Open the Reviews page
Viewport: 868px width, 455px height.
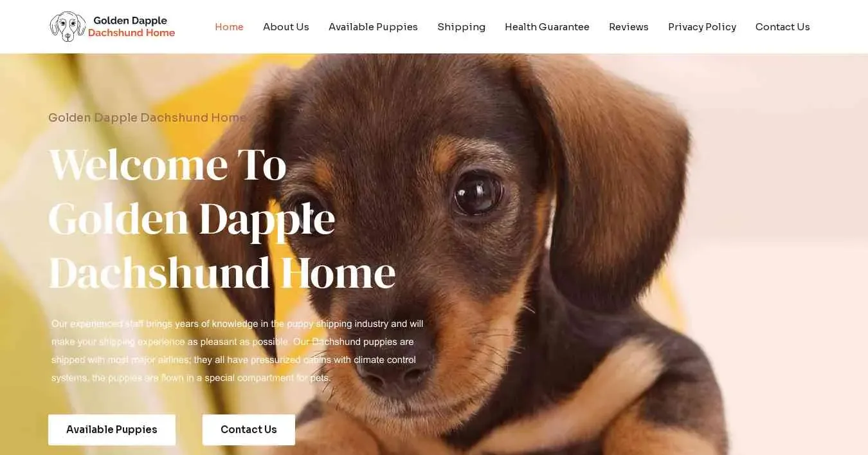click(629, 26)
